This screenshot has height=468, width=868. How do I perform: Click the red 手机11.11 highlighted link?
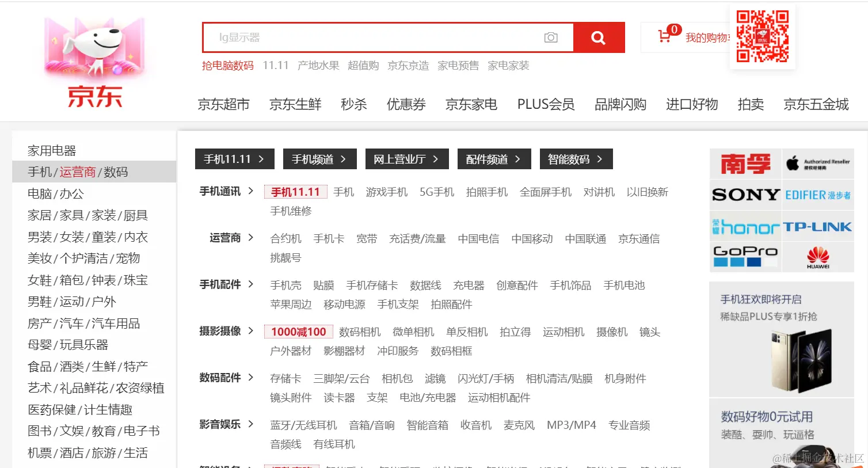pos(295,192)
